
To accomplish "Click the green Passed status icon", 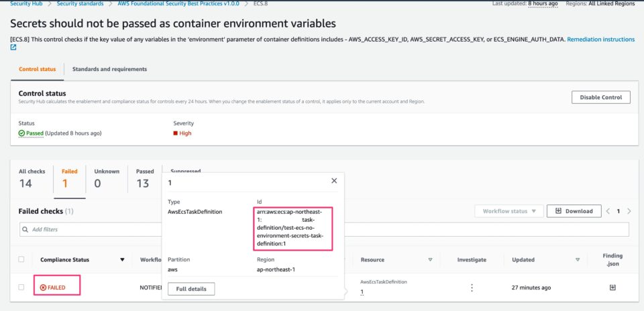I will [x=22, y=133].
